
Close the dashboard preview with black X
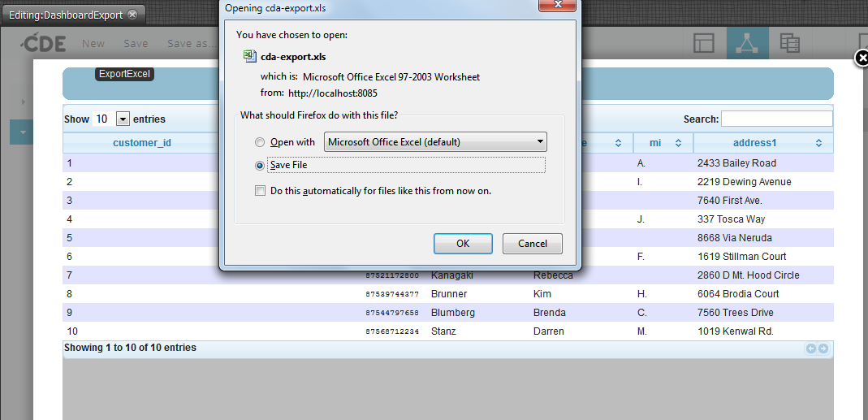862,58
